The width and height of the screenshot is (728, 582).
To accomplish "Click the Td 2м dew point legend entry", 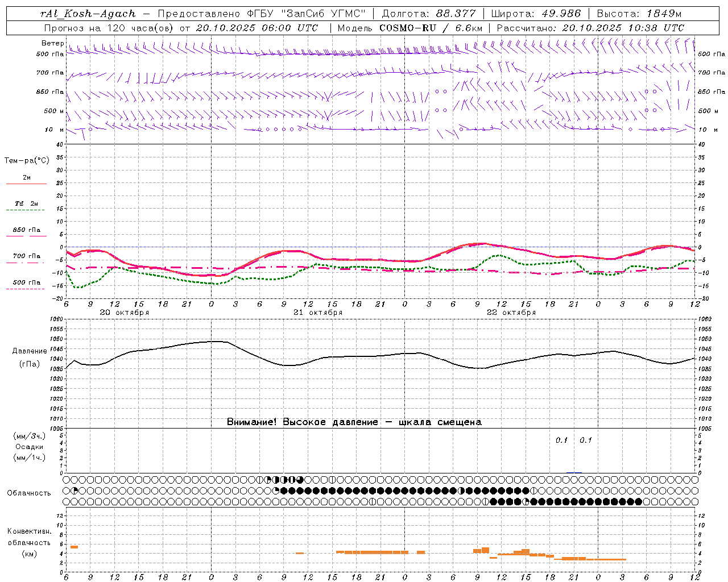I will (x=26, y=203).
